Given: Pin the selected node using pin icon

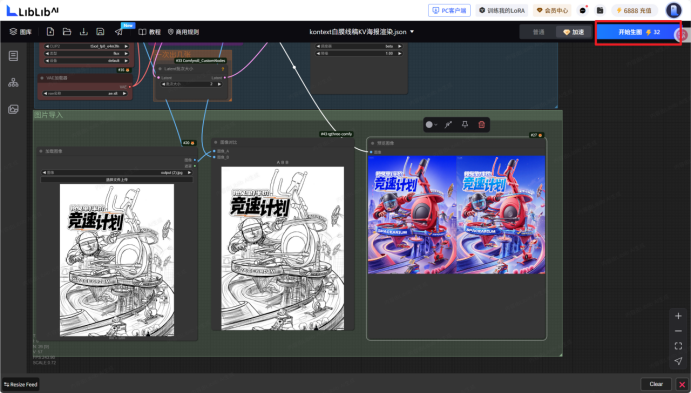Looking at the screenshot, I should coord(465,125).
